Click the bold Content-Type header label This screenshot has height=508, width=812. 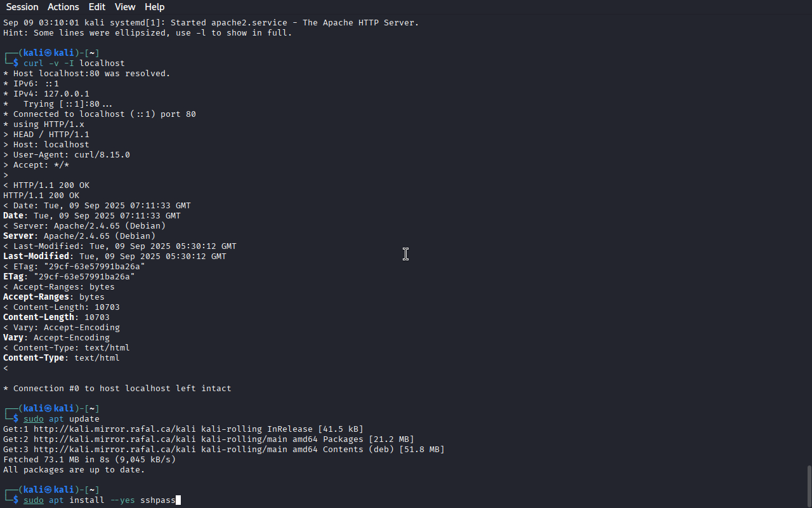pos(34,358)
